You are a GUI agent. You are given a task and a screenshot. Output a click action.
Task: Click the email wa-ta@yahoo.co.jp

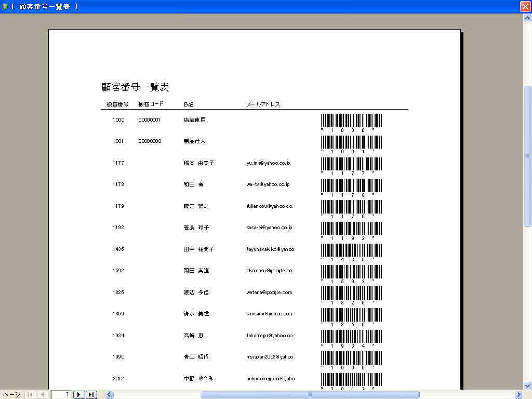268,184
